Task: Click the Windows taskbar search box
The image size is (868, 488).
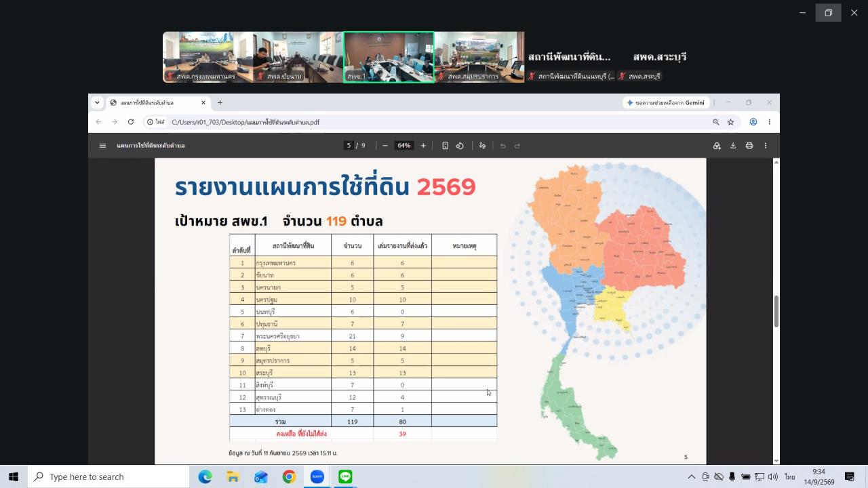Action: click(x=108, y=476)
